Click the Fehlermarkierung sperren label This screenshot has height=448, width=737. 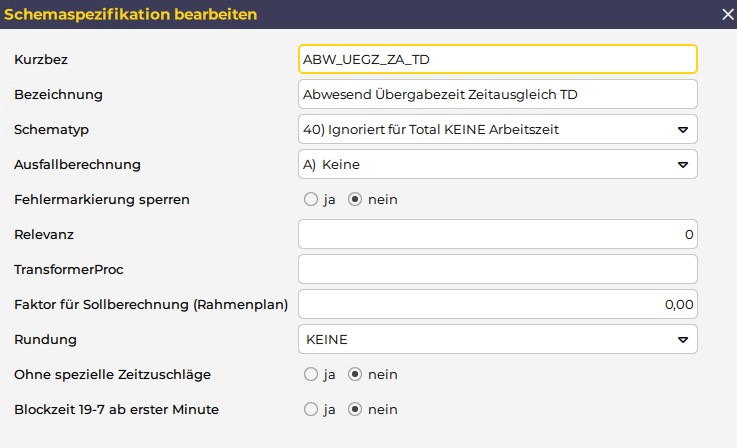coord(102,199)
